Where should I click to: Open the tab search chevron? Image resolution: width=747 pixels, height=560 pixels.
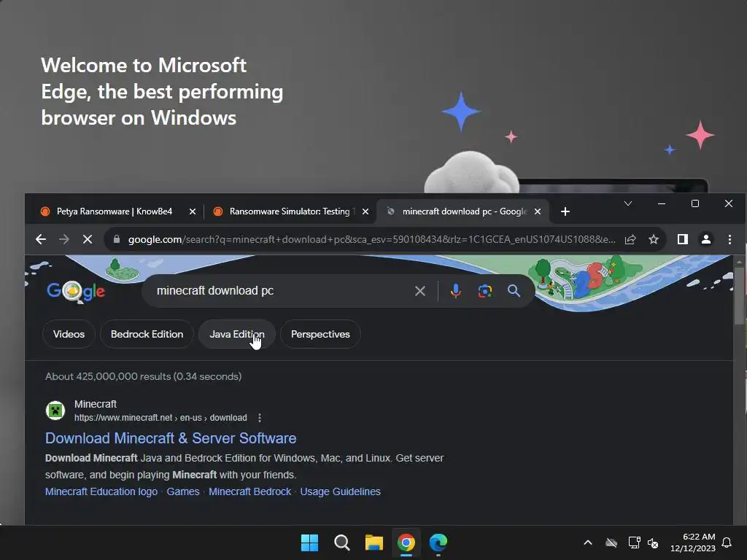628,204
